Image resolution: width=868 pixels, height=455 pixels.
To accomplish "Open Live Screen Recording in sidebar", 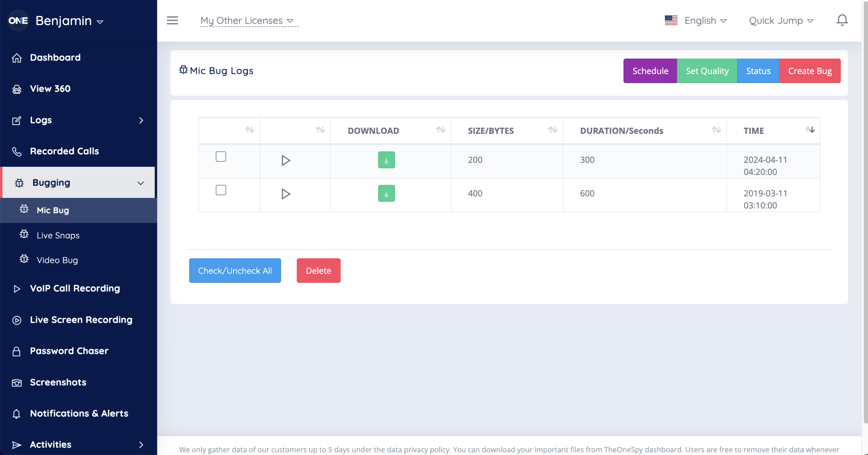I will (x=81, y=320).
